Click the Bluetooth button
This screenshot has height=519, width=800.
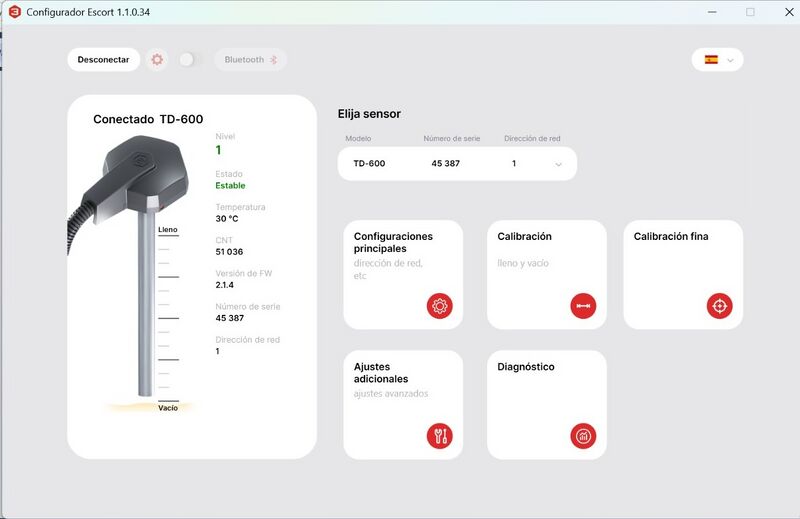[251, 60]
